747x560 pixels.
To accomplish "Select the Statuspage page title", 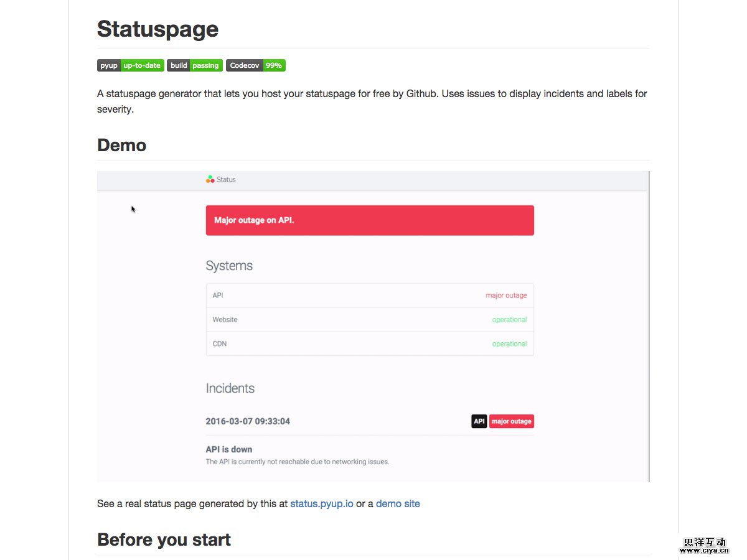I will [157, 29].
